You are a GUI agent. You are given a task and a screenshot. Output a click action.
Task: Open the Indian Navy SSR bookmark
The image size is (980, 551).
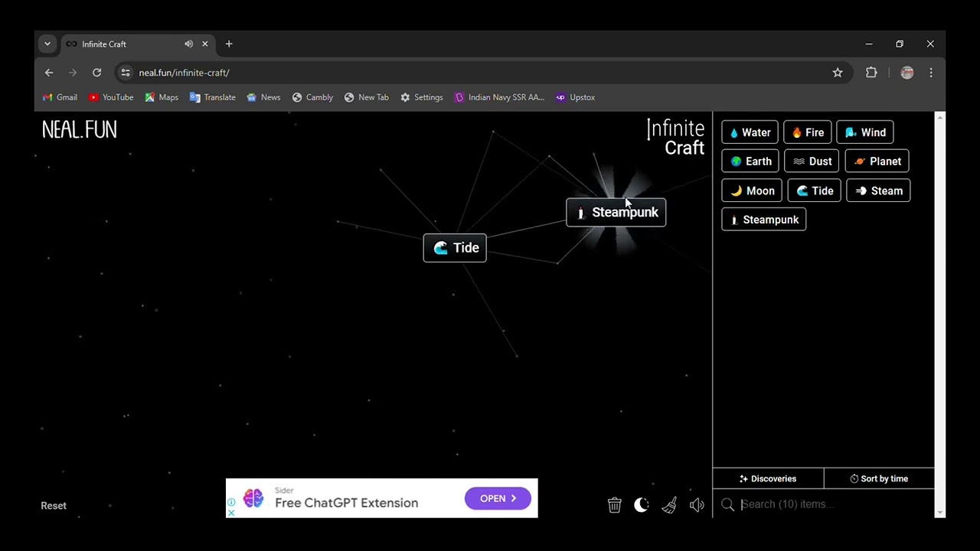coord(499,97)
